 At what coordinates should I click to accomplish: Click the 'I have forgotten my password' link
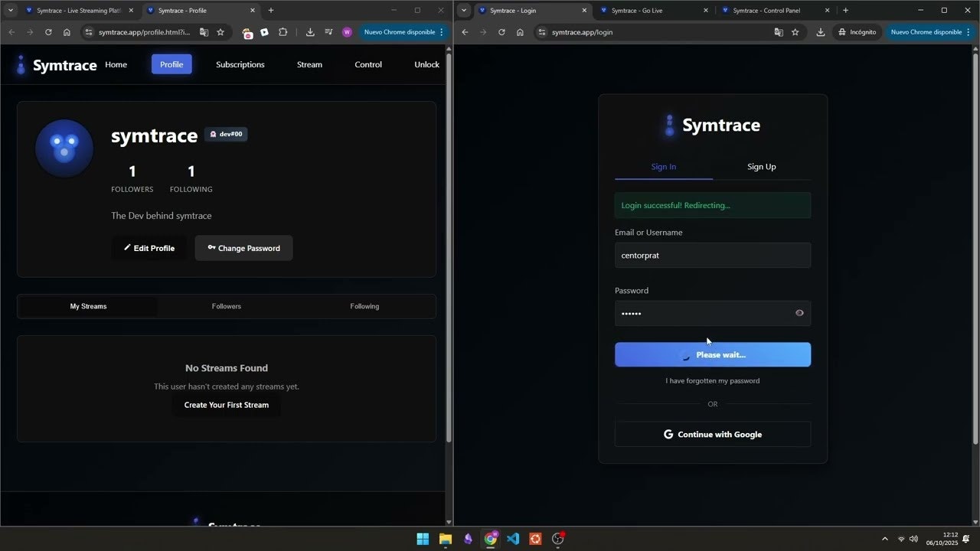[x=712, y=380]
